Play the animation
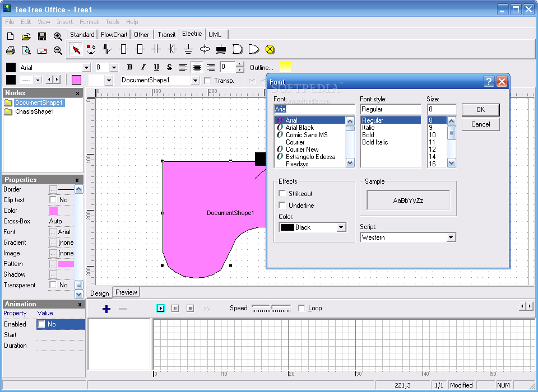Image resolution: width=538 pixels, height=392 pixels. pyautogui.click(x=160, y=309)
